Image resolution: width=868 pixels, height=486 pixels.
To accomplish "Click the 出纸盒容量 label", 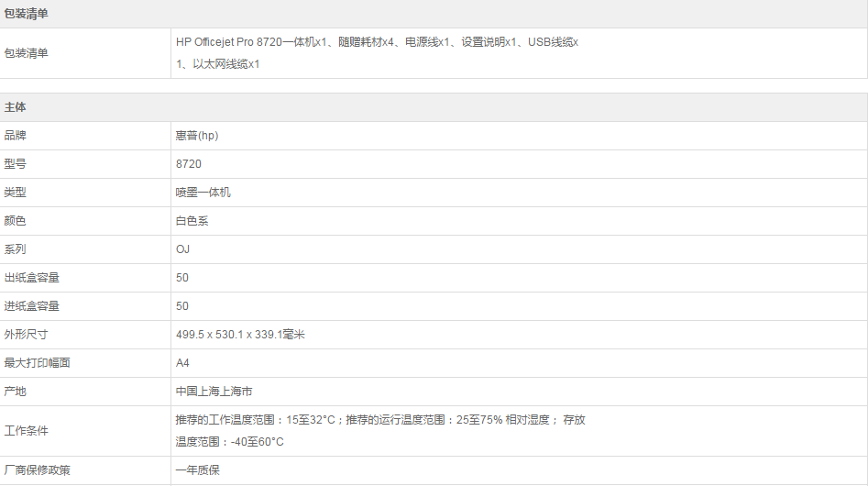I will pos(31,278).
